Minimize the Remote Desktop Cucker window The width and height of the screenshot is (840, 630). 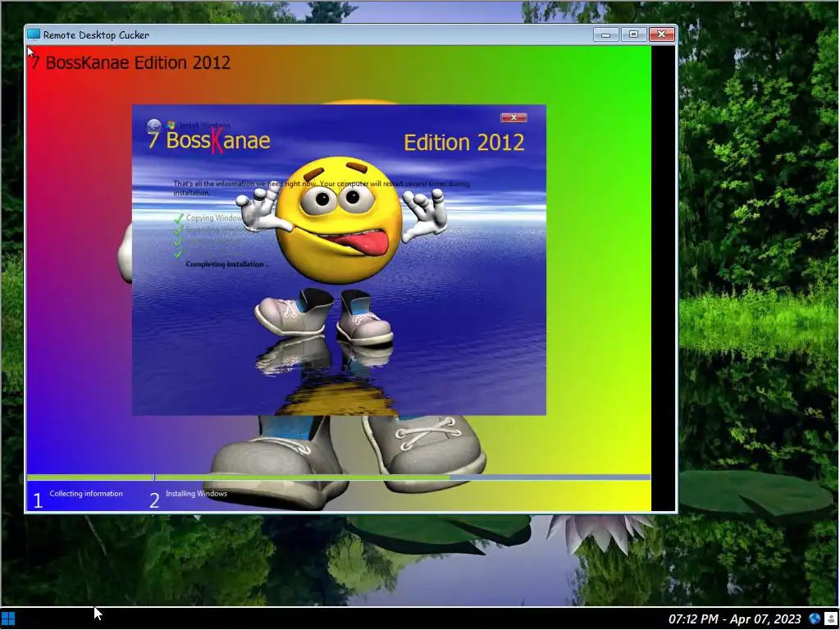pyautogui.click(x=606, y=34)
